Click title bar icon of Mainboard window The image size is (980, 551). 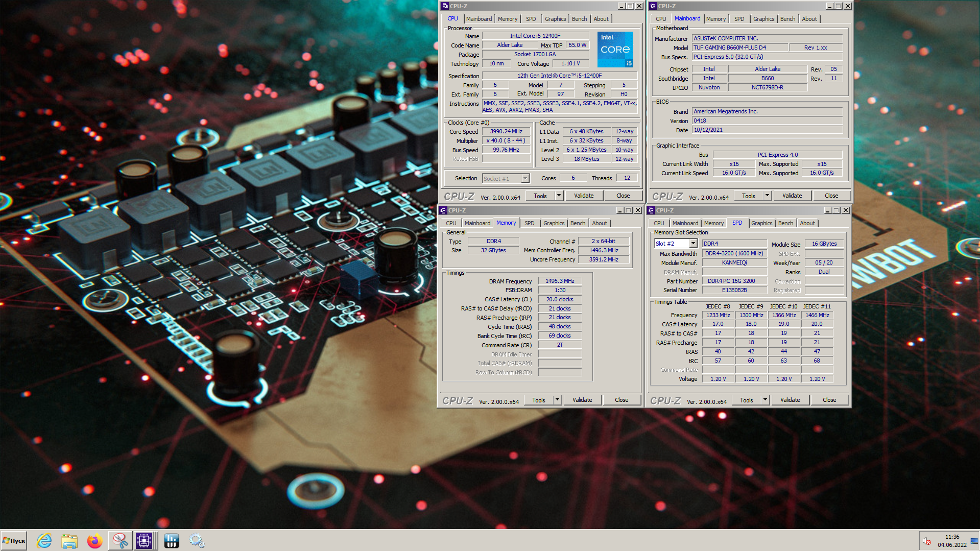[653, 6]
